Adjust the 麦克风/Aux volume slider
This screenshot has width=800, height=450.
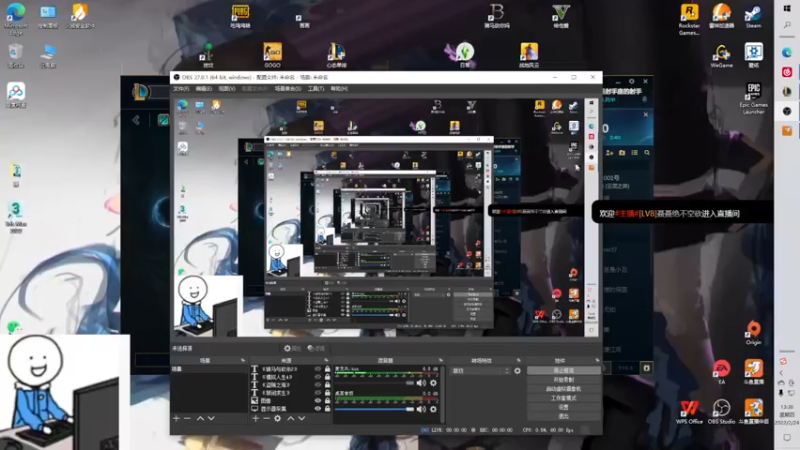pyautogui.click(x=374, y=383)
